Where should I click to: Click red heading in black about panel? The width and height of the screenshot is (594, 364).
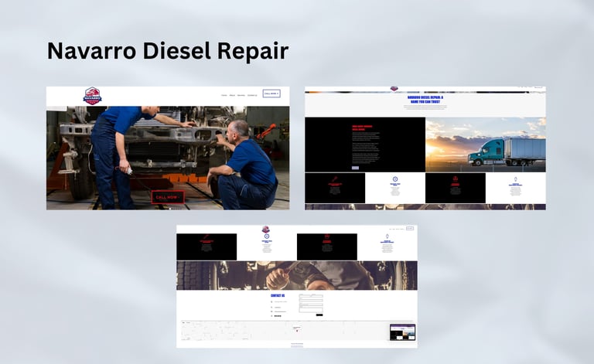pos(362,128)
